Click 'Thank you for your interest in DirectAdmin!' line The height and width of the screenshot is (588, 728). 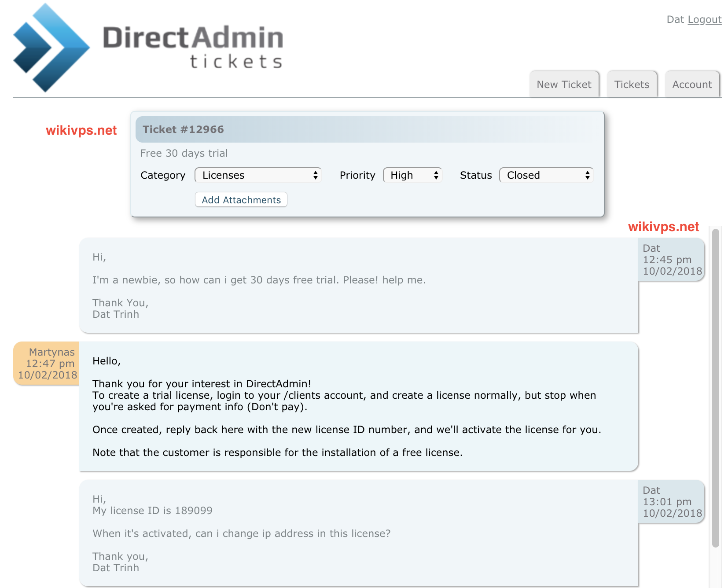pyautogui.click(x=202, y=384)
